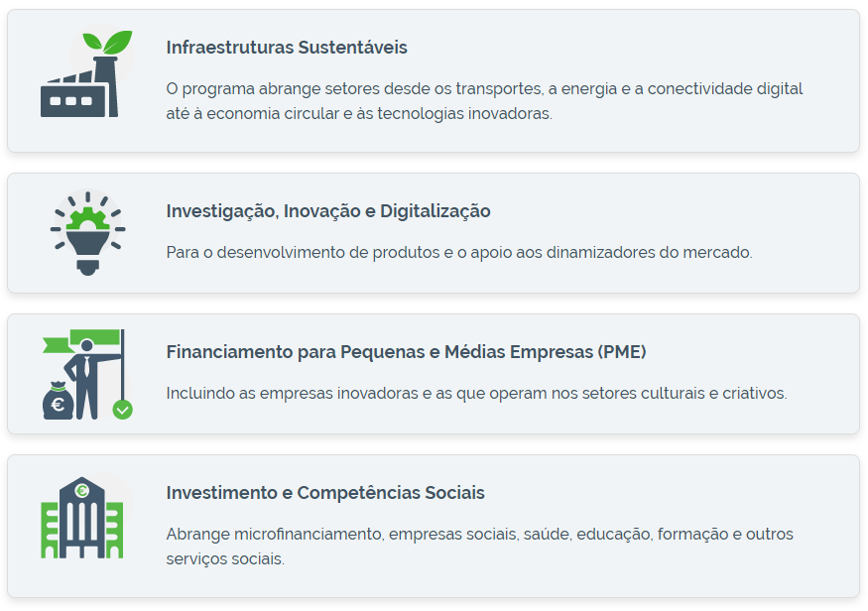Click the green gear inside the lightbulb
The image size is (868, 611).
(x=87, y=218)
